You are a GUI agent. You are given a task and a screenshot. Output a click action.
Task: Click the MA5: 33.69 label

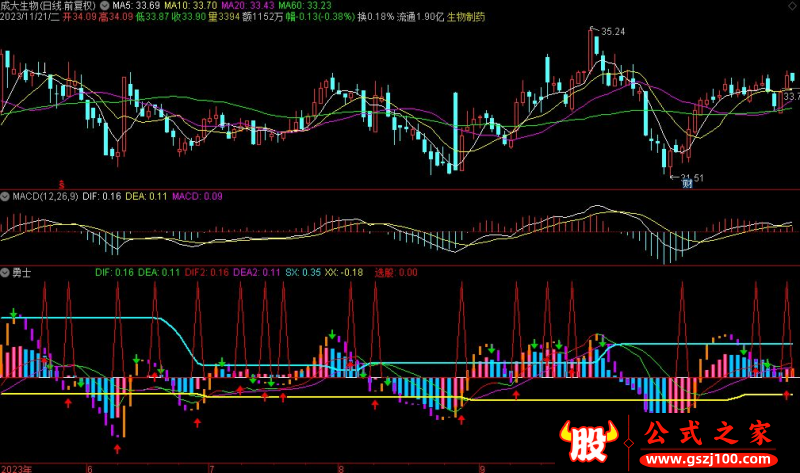[136, 6]
